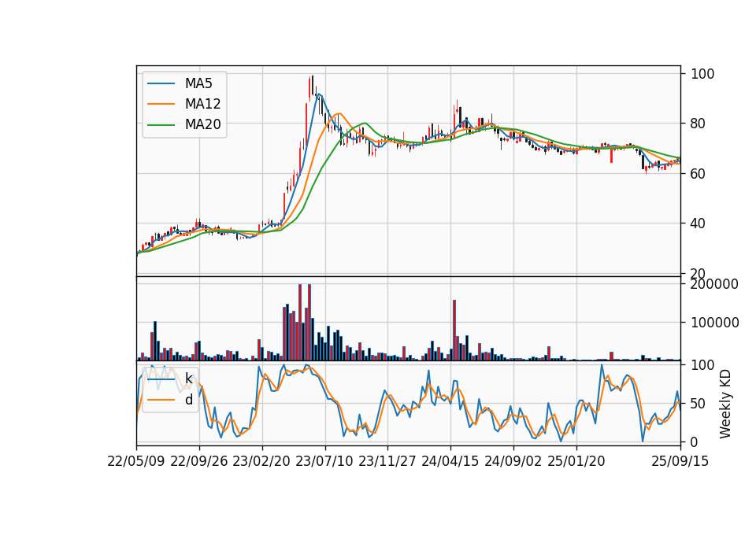Click the Weekly KD axis label
Viewport: 756px width, 543px height.
tap(725, 404)
